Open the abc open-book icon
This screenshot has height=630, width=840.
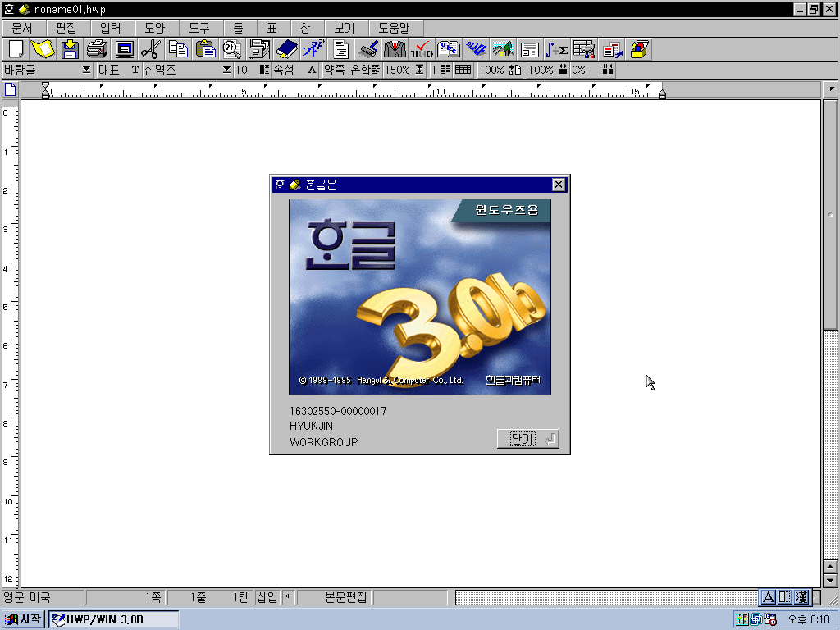[x=449, y=49]
